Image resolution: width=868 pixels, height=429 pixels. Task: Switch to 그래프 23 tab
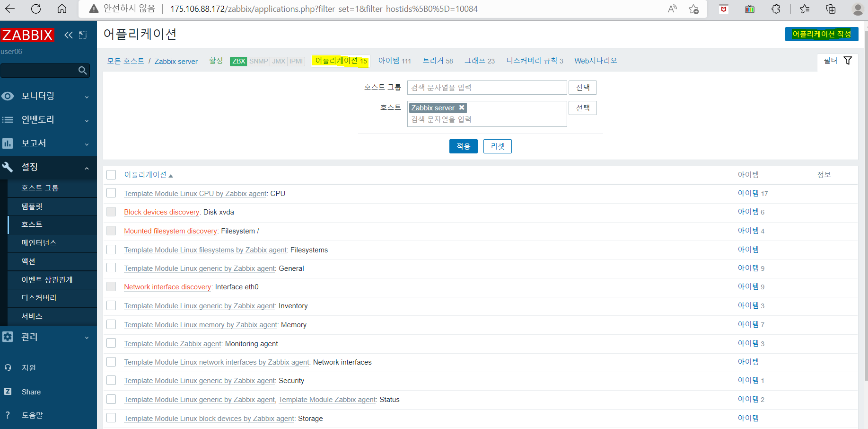480,61
